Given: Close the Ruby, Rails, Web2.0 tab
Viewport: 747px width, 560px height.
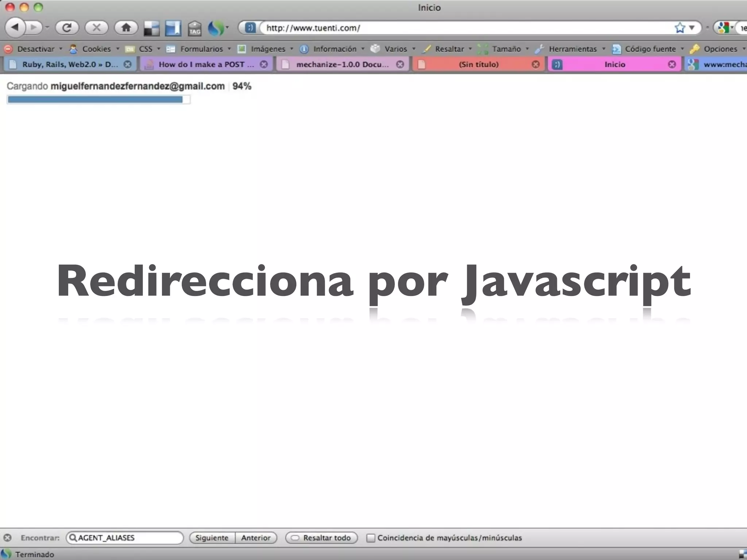Looking at the screenshot, I should point(127,65).
